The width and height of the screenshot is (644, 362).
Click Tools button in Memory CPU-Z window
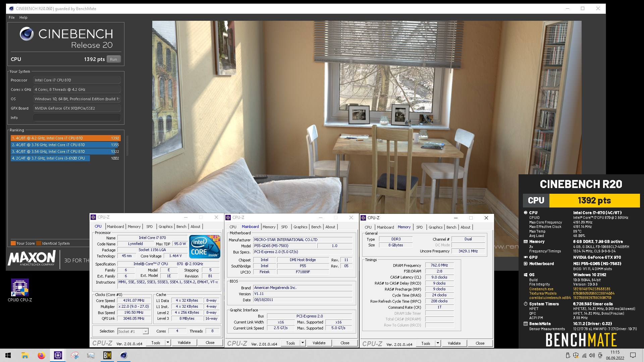point(426,343)
